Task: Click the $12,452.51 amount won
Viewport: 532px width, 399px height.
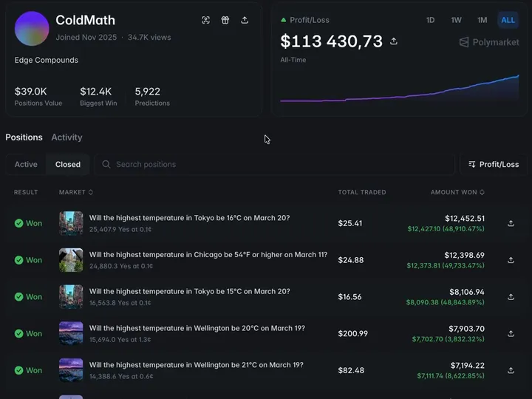Action: coord(465,218)
